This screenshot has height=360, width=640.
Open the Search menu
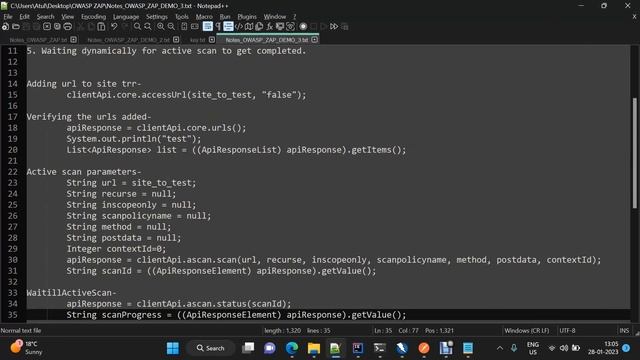coord(45,17)
